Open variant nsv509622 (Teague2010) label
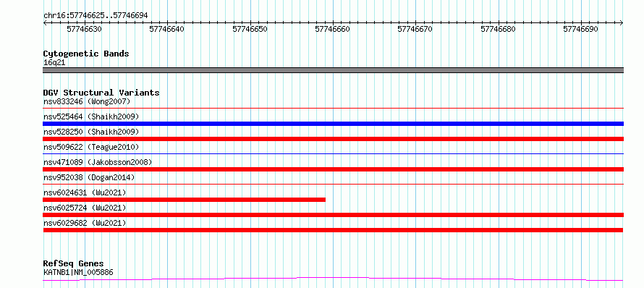This screenshot has height=288, width=644. [91, 147]
